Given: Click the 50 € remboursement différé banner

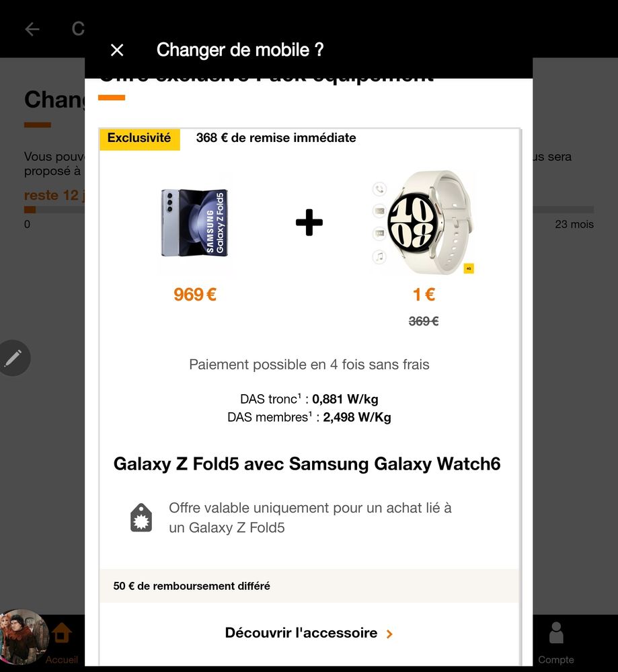Looking at the screenshot, I should (309, 586).
